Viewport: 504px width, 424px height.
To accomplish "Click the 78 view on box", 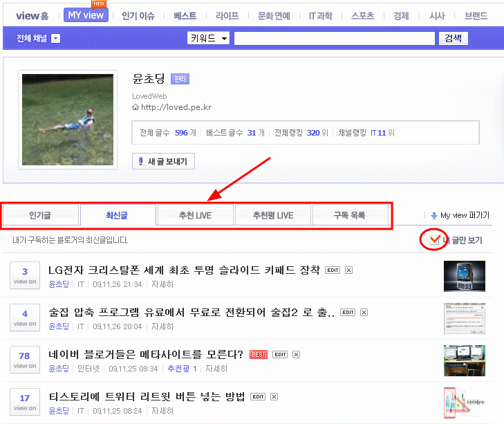I will point(25,360).
